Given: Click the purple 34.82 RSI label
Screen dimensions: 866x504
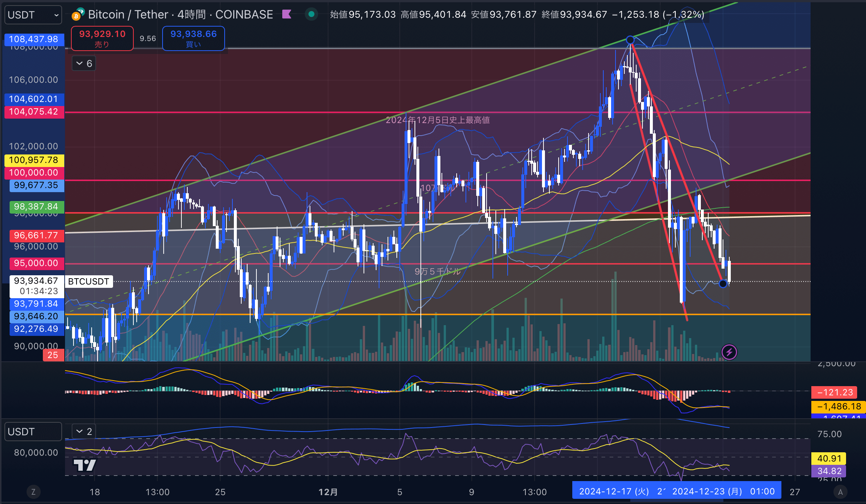Looking at the screenshot, I should click(x=829, y=471).
